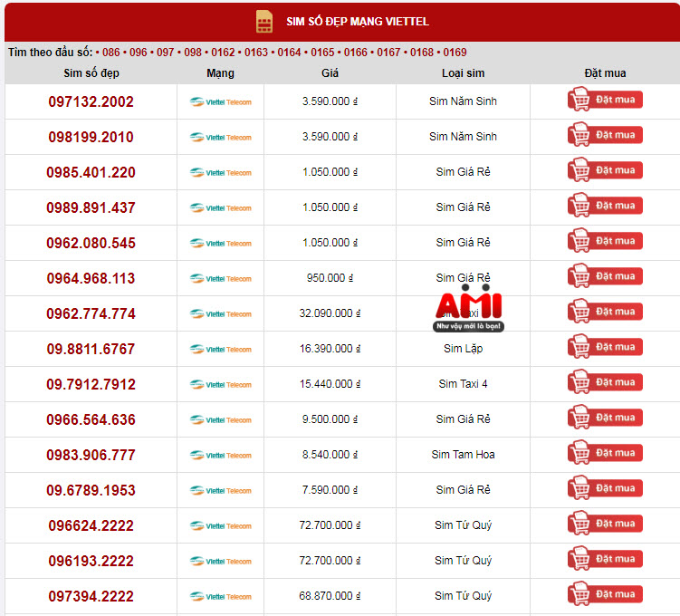Buy sim 0983.906.777 with Đặt mua
This screenshot has height=616, width=680.
605,453
